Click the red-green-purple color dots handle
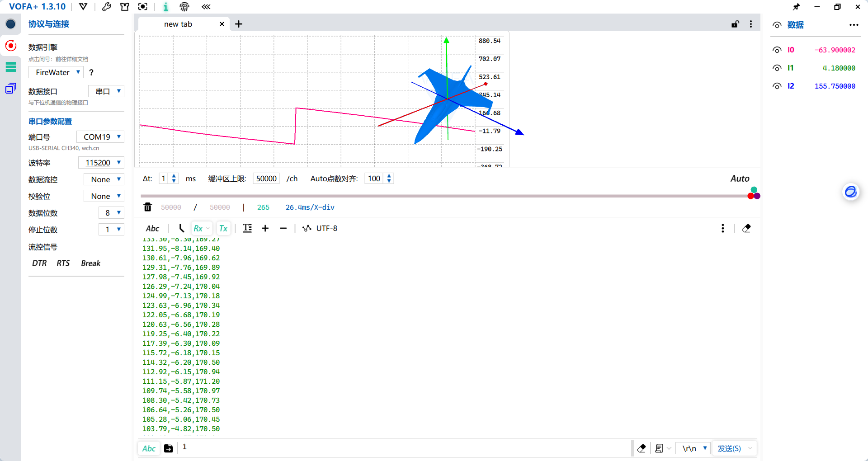 (754, 193)
